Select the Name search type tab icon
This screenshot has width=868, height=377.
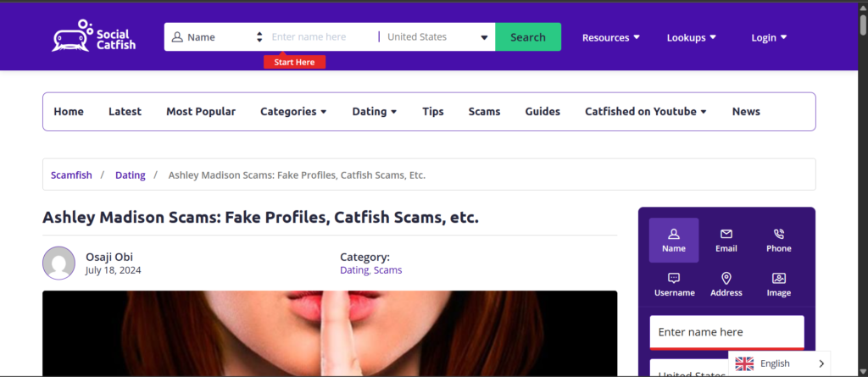click(x=674, y=234)
